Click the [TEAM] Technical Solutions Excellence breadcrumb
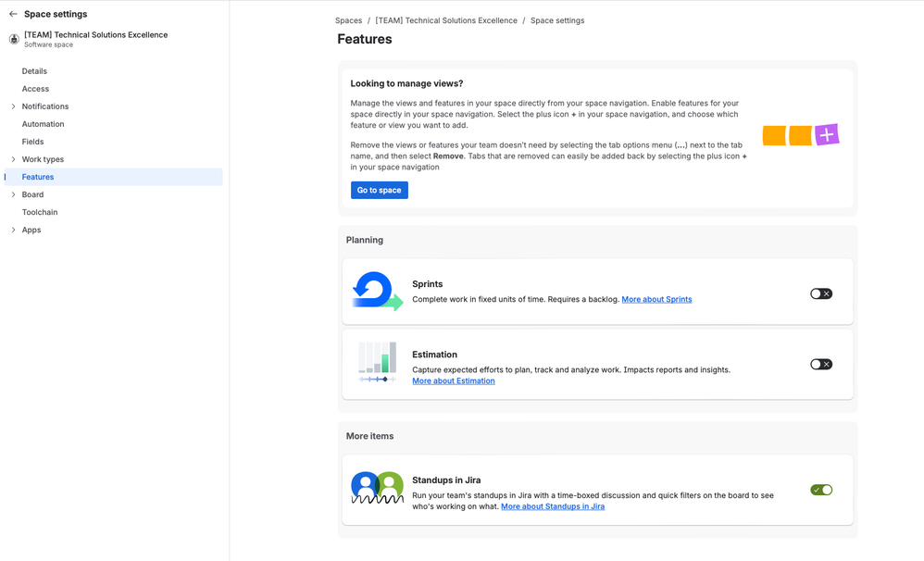 [x=446, y=20]
